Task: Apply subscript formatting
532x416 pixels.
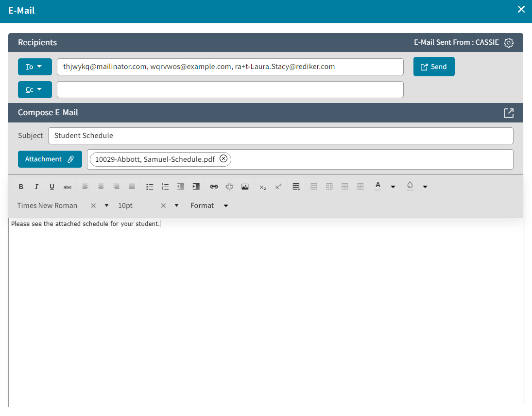Action: (263, 187)
